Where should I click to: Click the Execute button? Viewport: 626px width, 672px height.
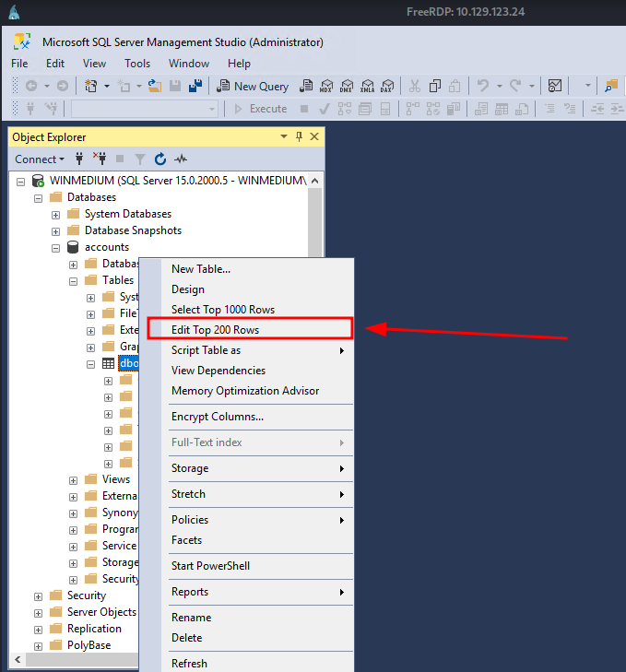[x=261, y=109]
